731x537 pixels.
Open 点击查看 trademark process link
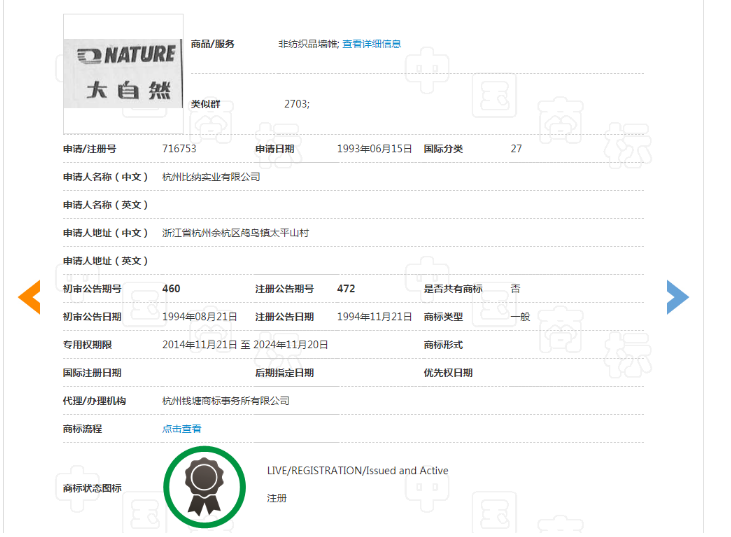pos(182,428)
